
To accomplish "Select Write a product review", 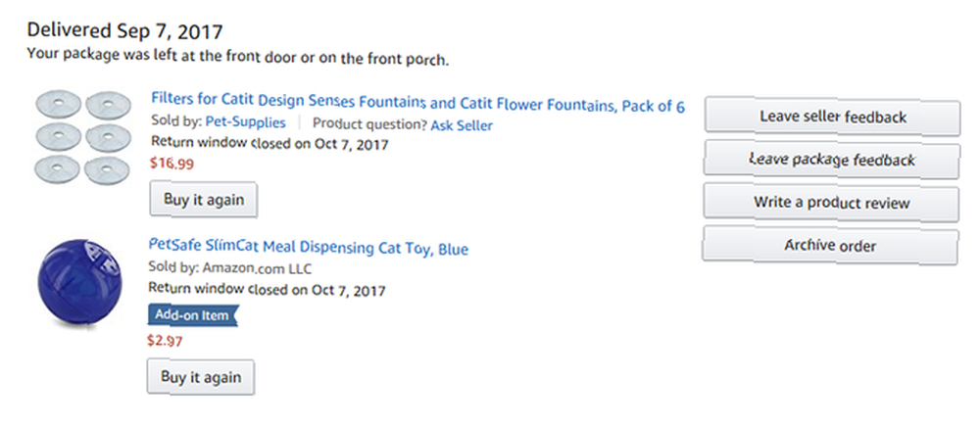I will [x=831, y=203].
